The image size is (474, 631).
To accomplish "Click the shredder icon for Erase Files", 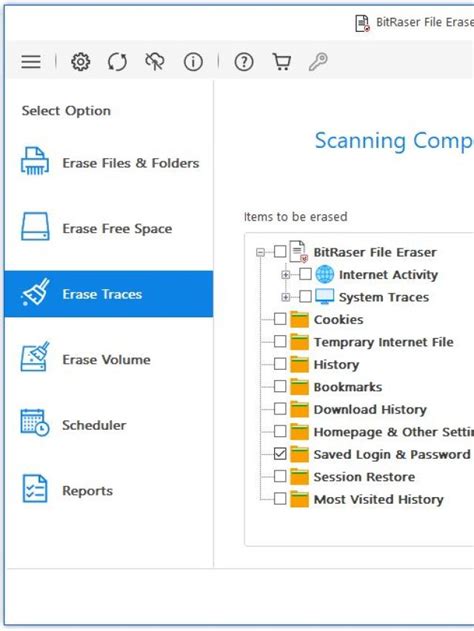I will tap(35, 161).
